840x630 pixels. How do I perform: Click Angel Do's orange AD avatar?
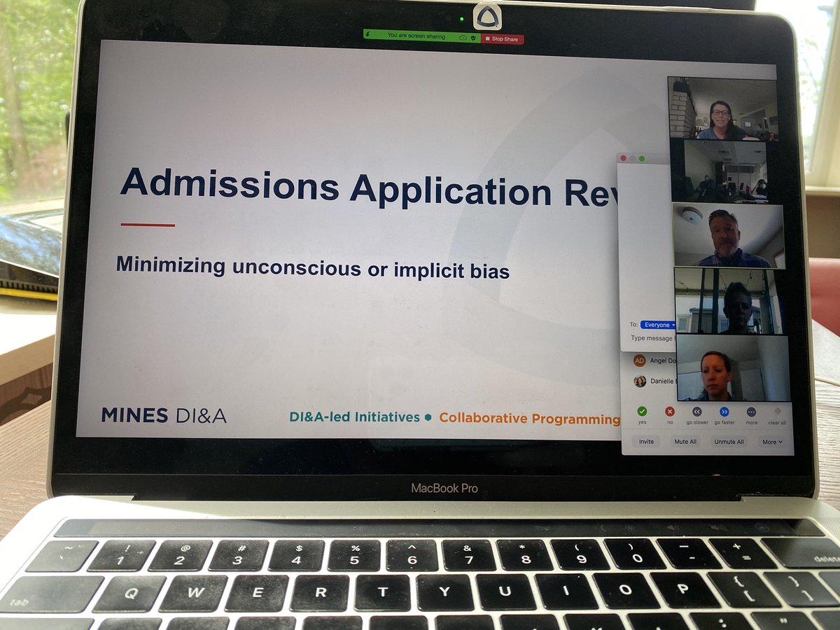pos(638,361)
